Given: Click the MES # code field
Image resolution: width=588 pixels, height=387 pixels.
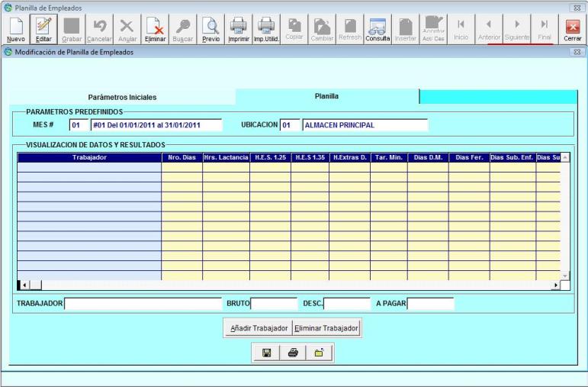Looking at the screenshot, I should click(79, 125).
